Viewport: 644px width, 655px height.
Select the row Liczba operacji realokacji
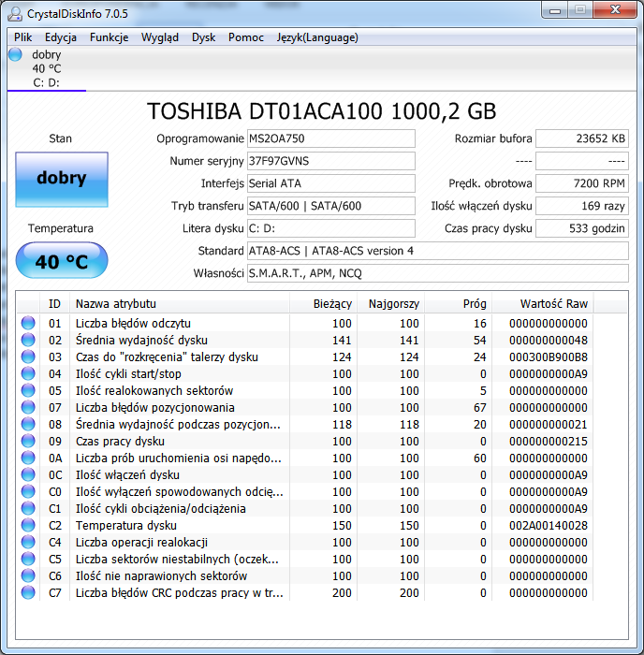(305, 542)
